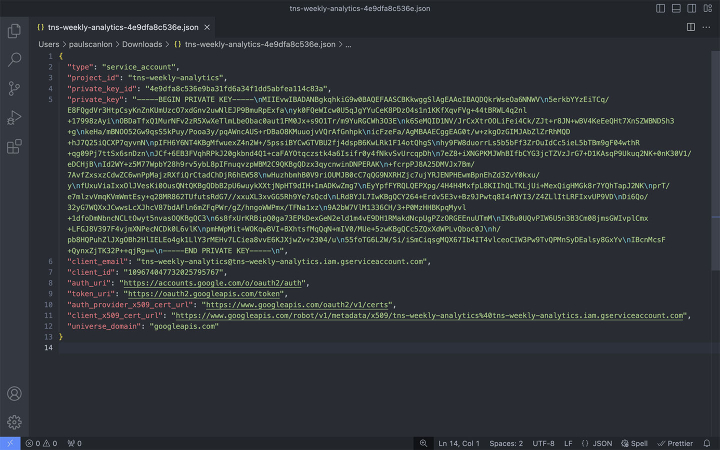
Task: Click the "private_key" key on line 5
Action: tap(96, 100)
